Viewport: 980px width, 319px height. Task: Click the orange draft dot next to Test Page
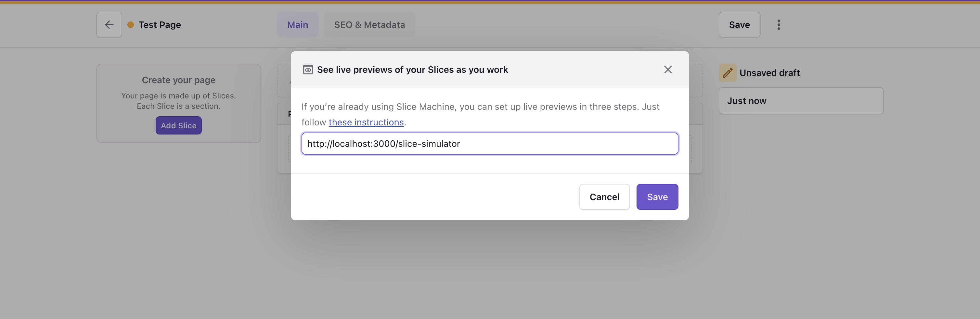coord(131,24)
